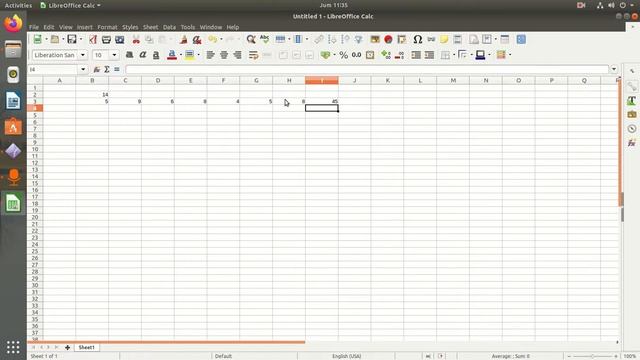
Task: Open Find & Replace magnifier icon
Action: [251, 39]
